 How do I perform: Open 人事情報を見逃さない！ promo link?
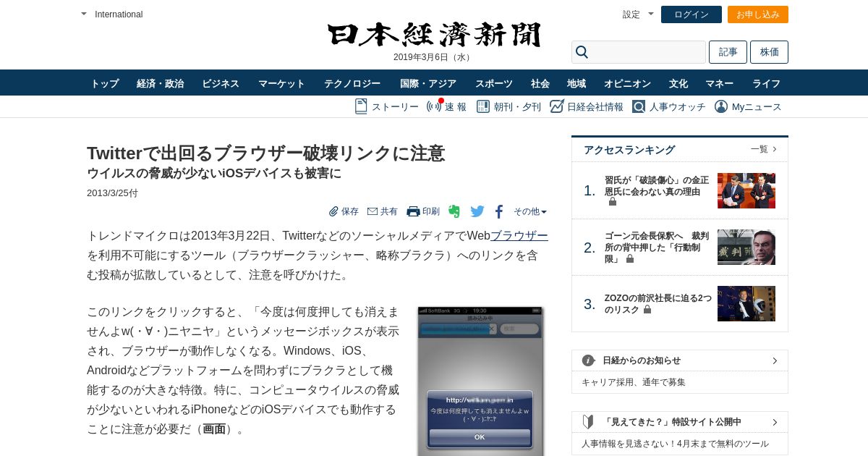(x=675, y=444)
